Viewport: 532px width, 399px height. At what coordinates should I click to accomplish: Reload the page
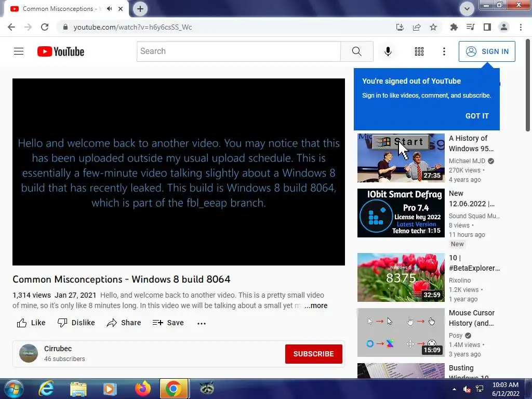coord(45,27)
